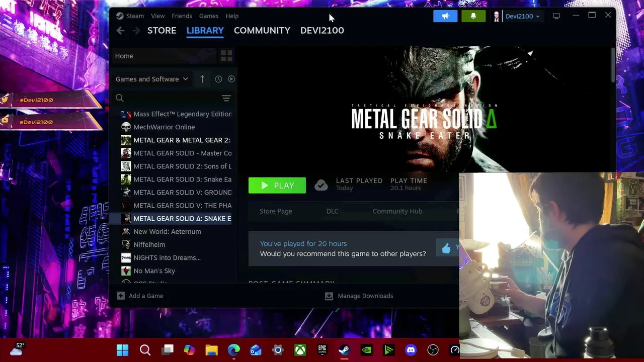Open Outlook mail from the taskbar
This screenshot has width=644, height=362.
256,350
